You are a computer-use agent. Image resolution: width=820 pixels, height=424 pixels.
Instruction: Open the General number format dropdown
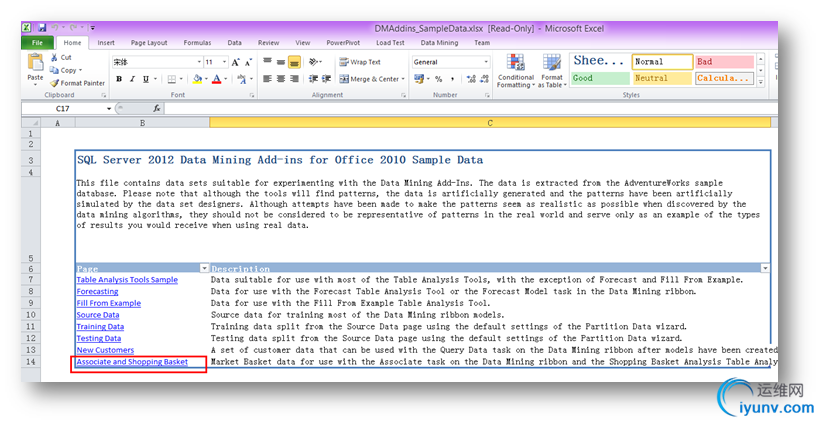[x=486, y=62]
